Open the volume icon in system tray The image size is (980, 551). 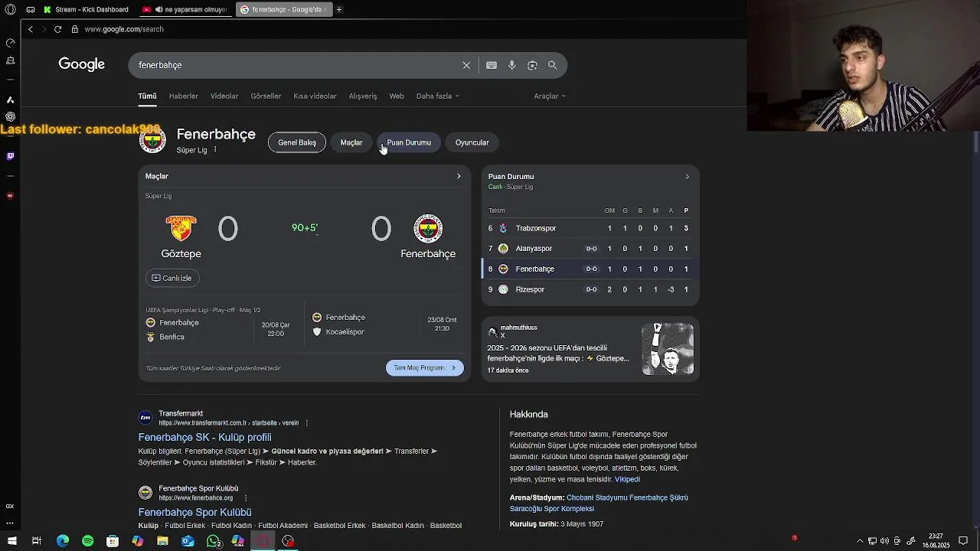point(884,541)
